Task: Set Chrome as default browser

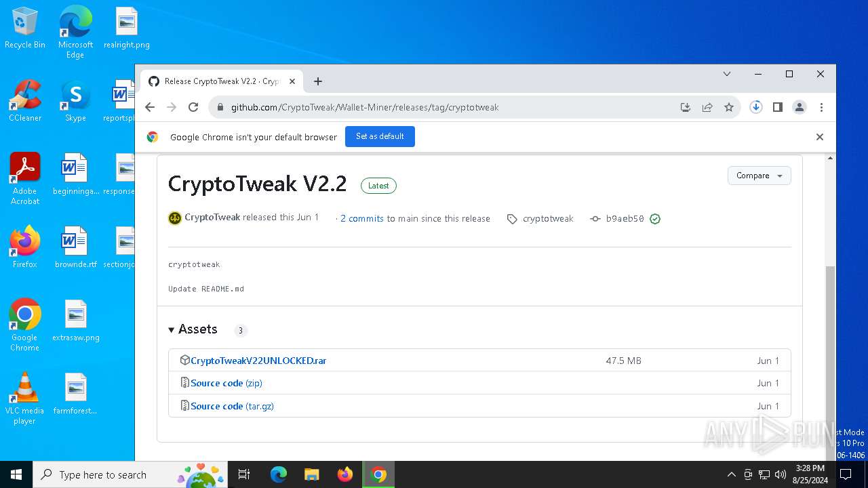Action: click(x=380, y=136)
